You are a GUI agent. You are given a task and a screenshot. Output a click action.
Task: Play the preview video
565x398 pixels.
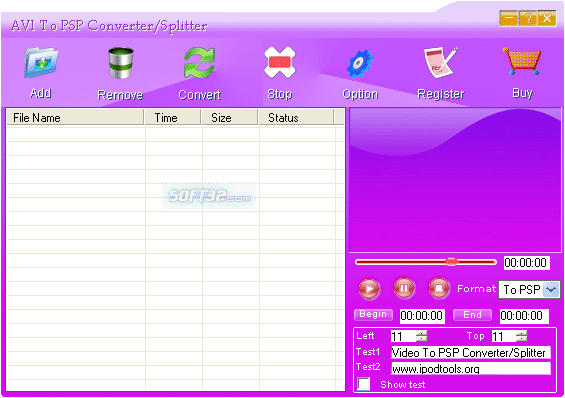369,289
